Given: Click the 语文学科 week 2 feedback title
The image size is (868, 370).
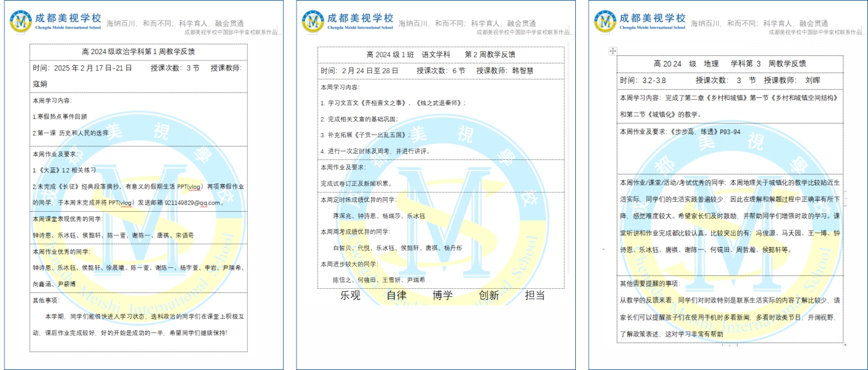Looking at the screenshot, I should pos(440,54).
